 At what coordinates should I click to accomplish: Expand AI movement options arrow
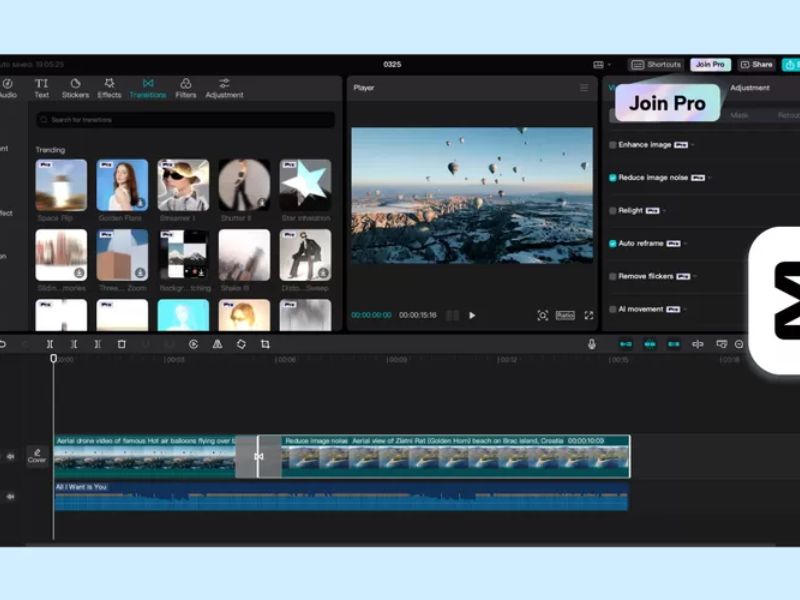pos(685,310)
